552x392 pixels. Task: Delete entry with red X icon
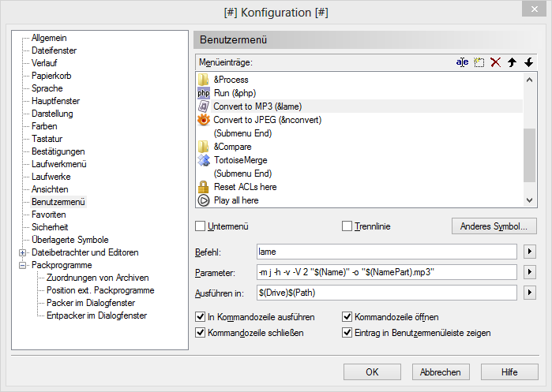click(495, 62)
